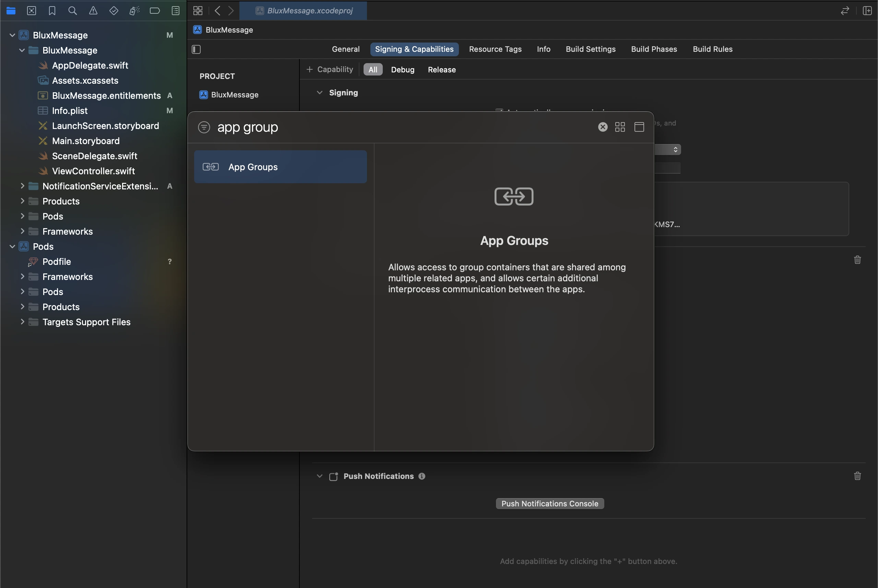
Task: Click the editor options swap-arrows icon
Action: pos(845,11)
